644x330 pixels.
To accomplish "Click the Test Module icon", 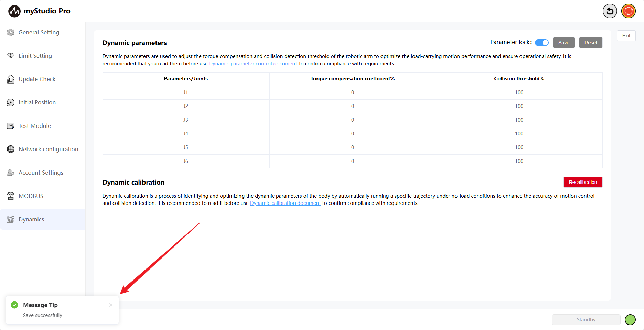I will pyautogui.click(x=11, y=126).
